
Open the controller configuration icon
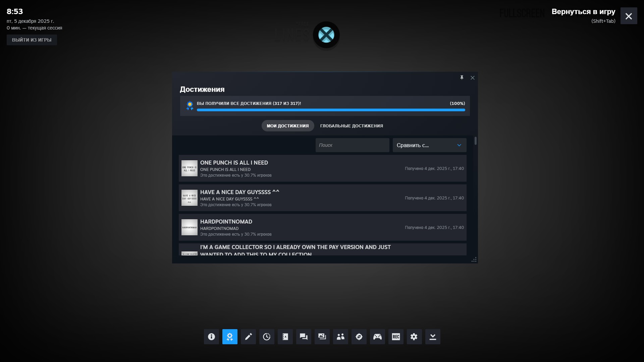point(377,337)
